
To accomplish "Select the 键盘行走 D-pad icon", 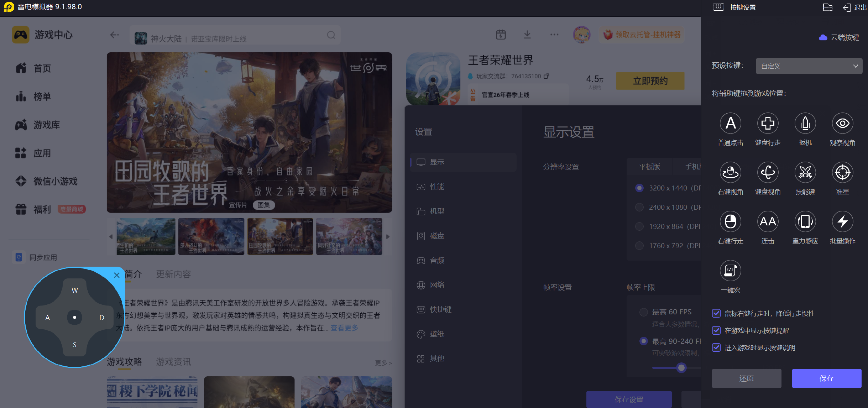I will (768, 124).
